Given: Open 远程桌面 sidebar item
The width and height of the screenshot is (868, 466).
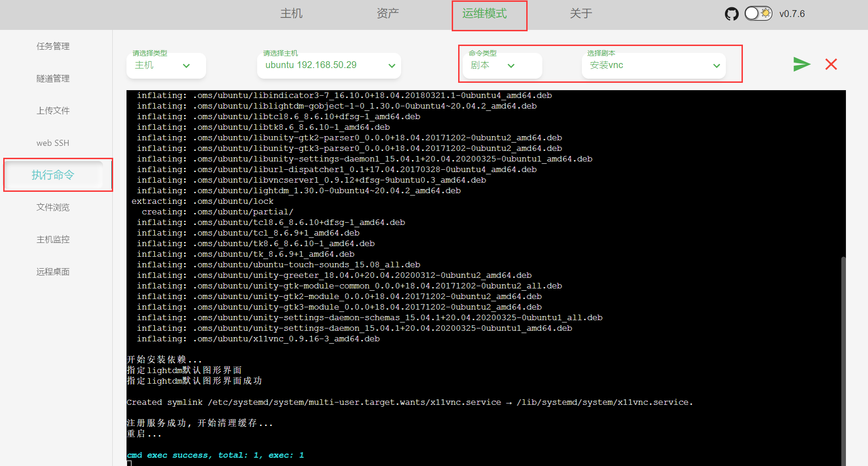Looking at the screenshot, I should click(53, 271).
